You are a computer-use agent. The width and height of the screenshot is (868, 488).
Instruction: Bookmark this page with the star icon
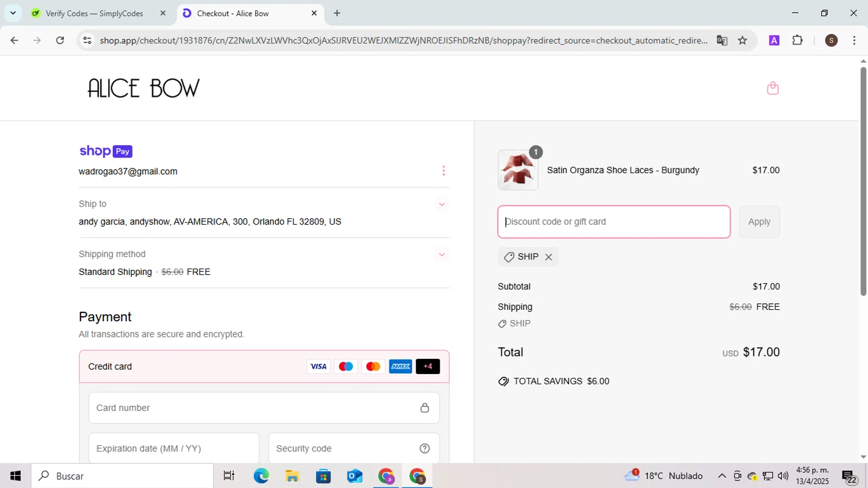tap(742, 41)
